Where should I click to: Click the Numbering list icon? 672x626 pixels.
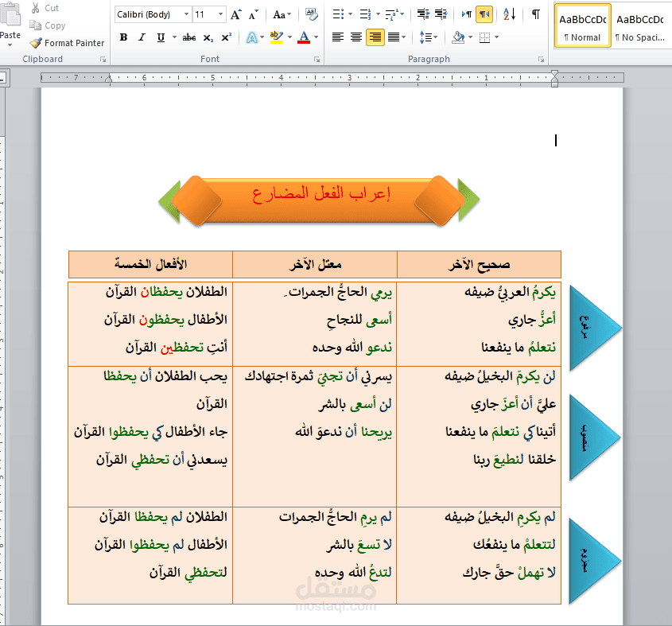click(365, 14)
